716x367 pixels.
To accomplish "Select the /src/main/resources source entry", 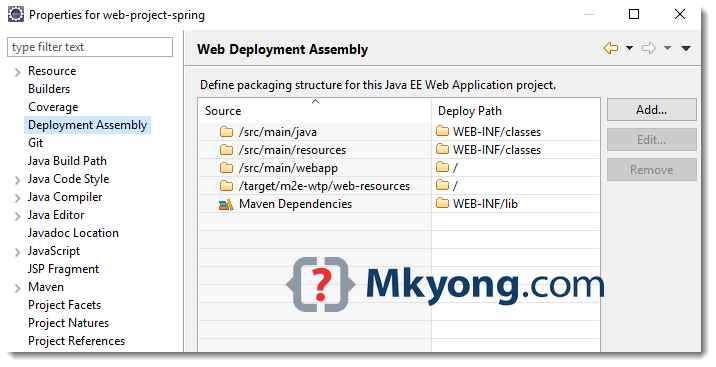I will 292,150.
